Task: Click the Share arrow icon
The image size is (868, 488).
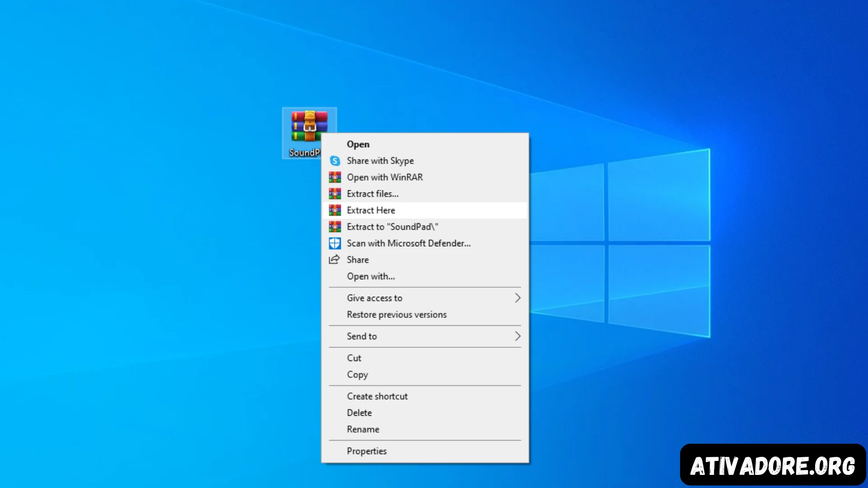Action: tap(334, 259)
